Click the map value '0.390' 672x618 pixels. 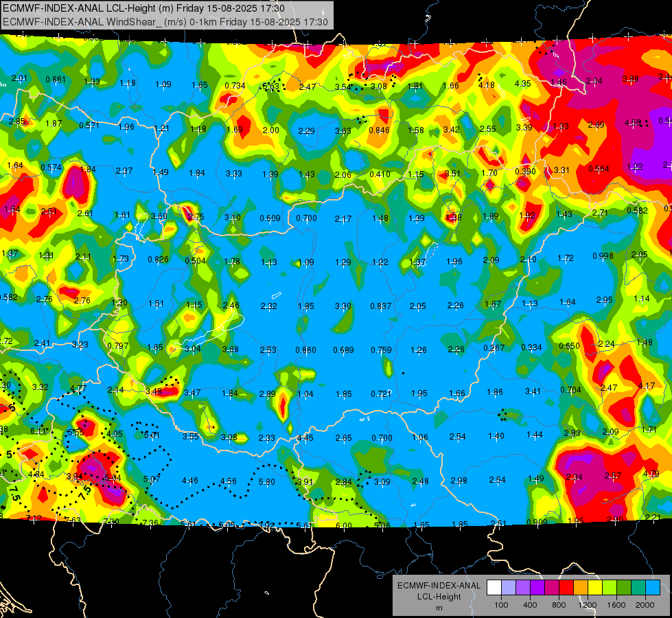(525, 172)
